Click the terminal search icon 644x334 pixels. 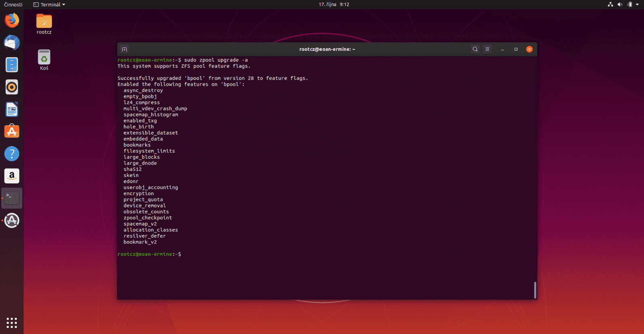[475, 49]
